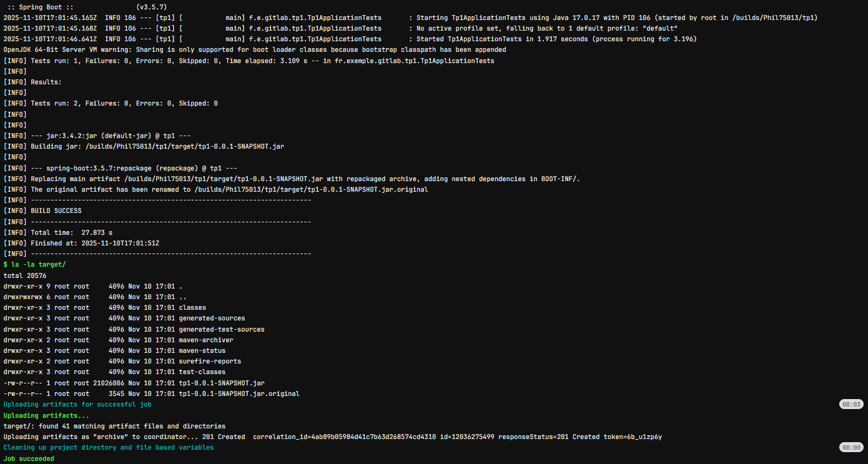Collapse the "Uploading artifacts for successful job" section
The height and width of the screenshot is (464, 868).
coord(77,405)
